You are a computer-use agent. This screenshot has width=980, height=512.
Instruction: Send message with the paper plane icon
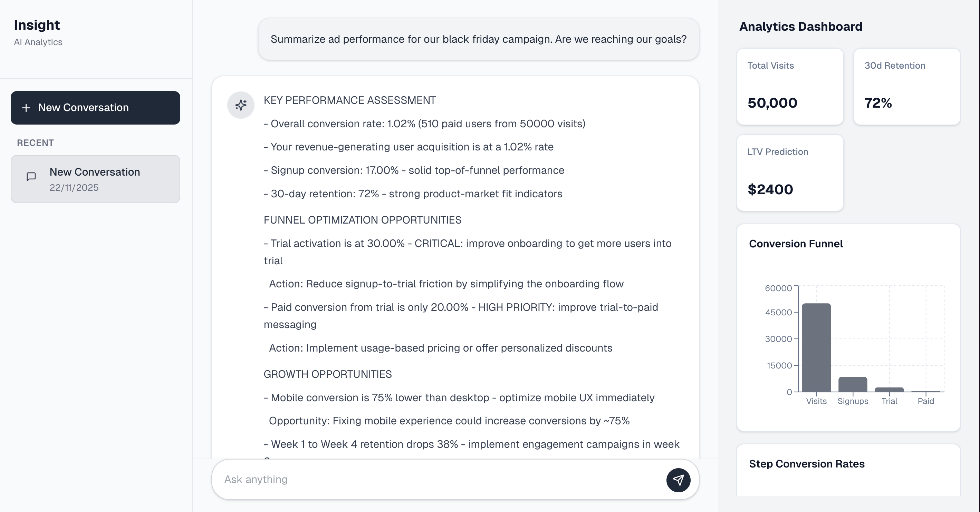(x=678, y=480)
